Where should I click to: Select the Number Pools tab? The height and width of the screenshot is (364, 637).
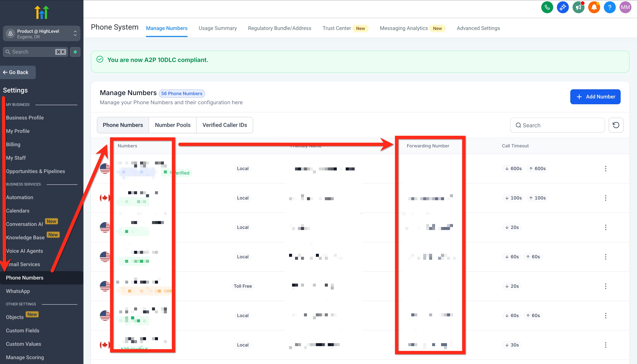(x=172, y=125)
